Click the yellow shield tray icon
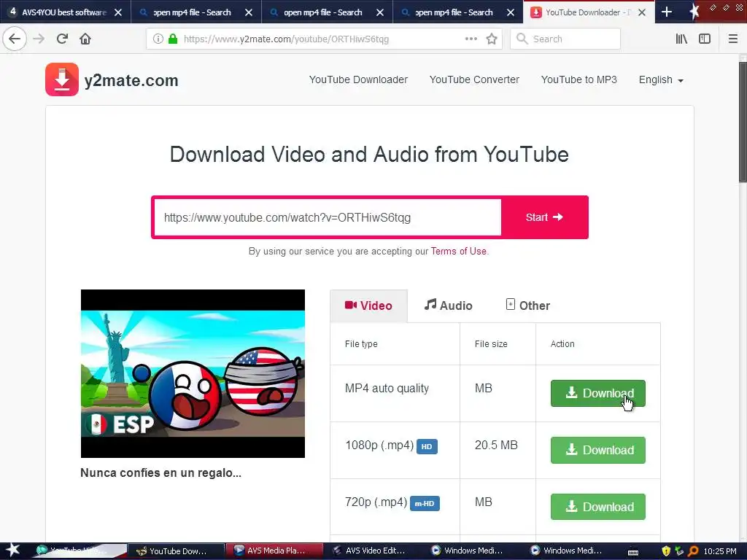This screenshot has height=560, width=747. click(x=666, y=551)
